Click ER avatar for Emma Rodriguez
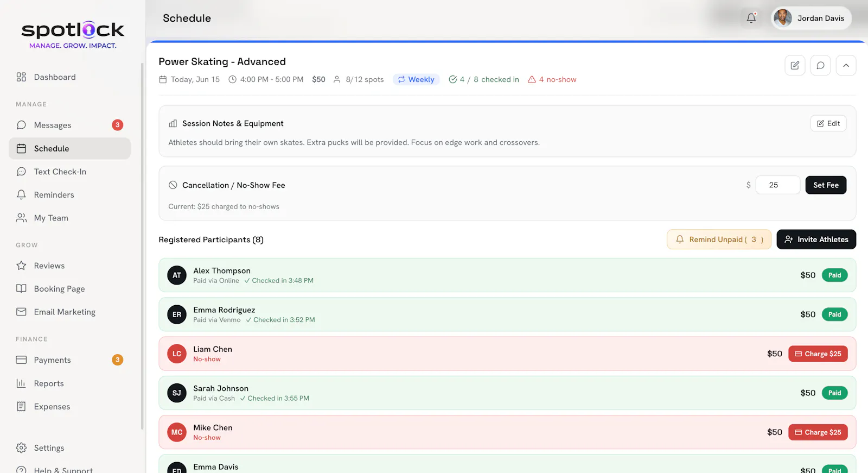The height and width of the screenshot is (473, 868). tap(177, 314)
